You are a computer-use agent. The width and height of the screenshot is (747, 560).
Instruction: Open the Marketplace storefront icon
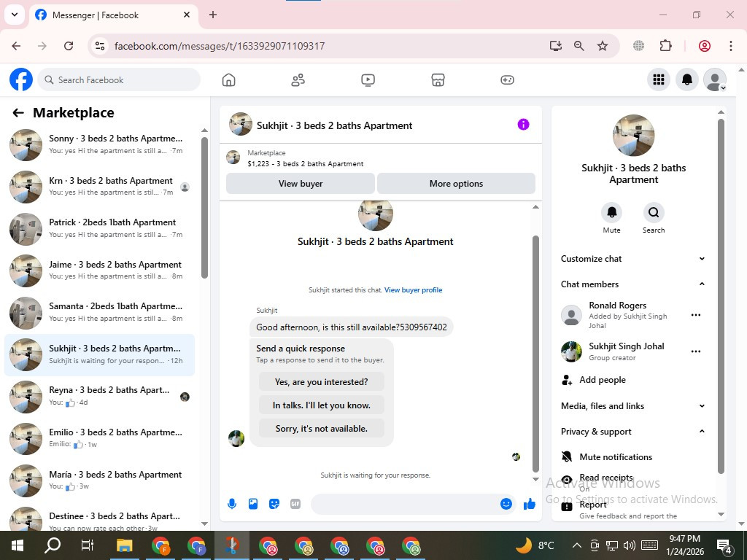point(438,80)
